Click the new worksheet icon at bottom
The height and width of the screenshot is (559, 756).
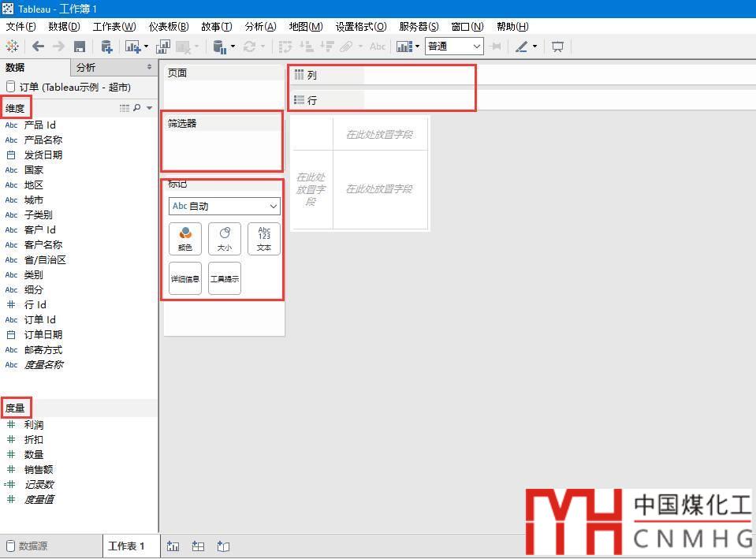pos(173,546)
